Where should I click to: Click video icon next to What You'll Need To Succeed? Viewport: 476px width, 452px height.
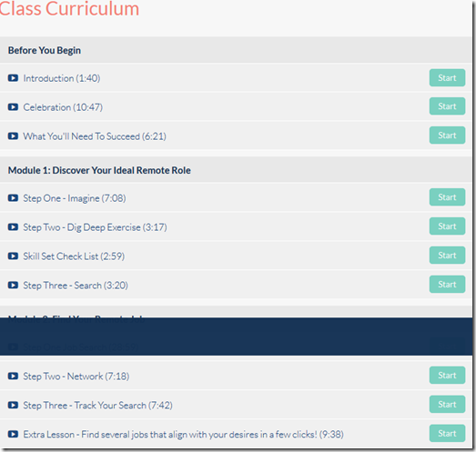click(13, 136)
